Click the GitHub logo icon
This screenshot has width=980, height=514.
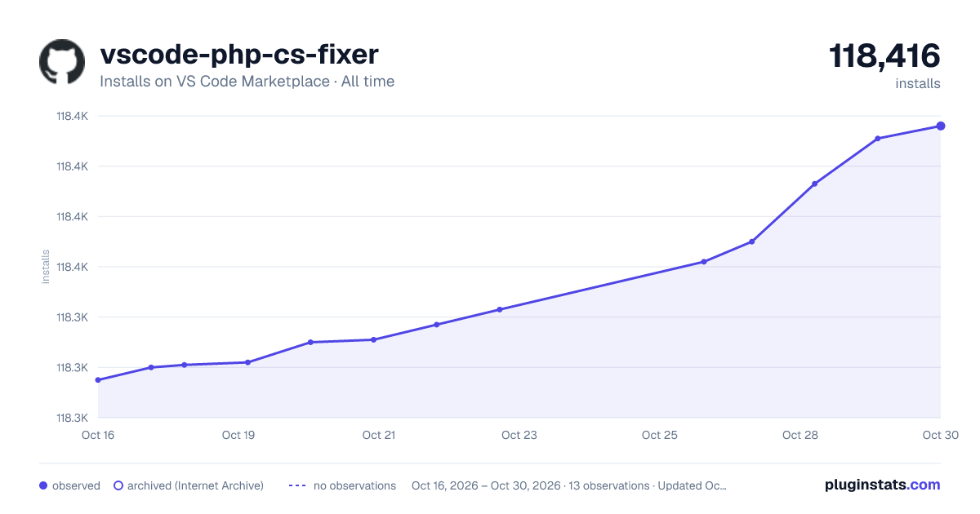(62, 62)
